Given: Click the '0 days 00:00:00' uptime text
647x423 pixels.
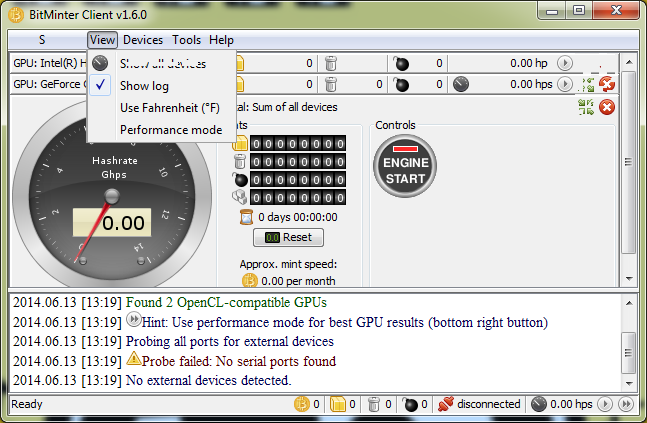Looking at the screenshot, I should click(298, 217).
